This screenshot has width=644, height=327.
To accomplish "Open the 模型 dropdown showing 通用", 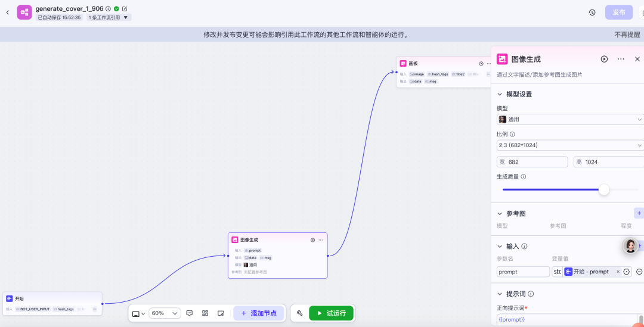I will click(569, 119).
